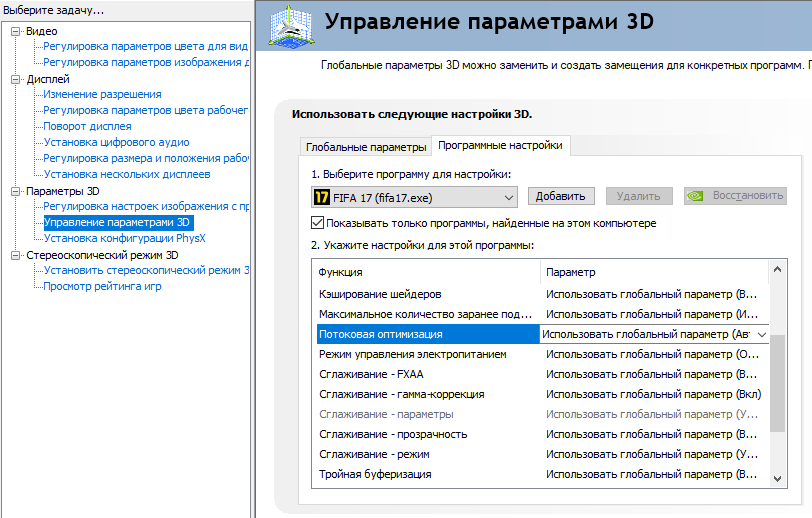Collapse the Дисплей tree section
Viewport: 812px width, 518px height.
(x=16, y=79)
